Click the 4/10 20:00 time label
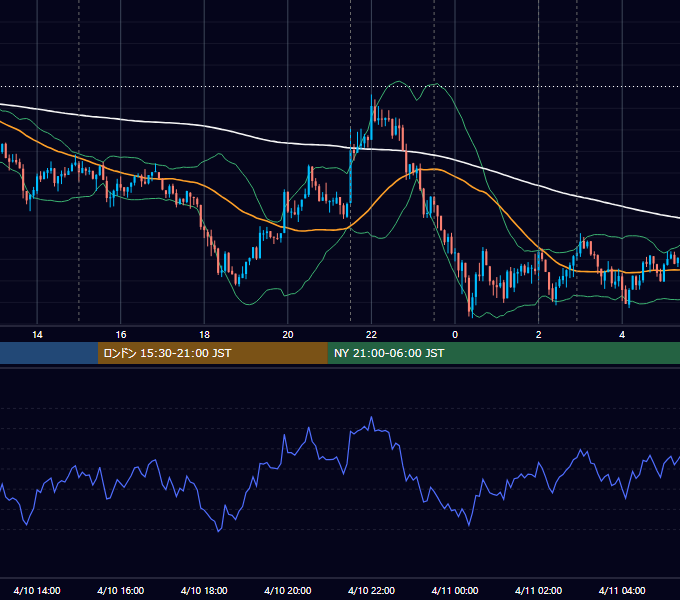 (x=288, y=590)
